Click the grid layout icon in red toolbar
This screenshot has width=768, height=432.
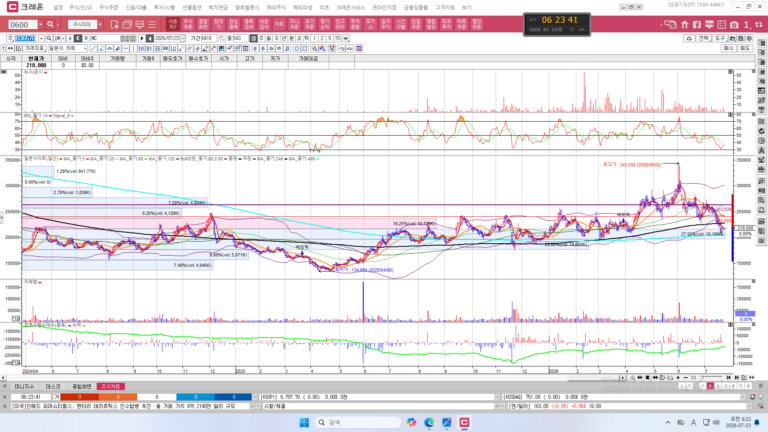tap(722, 24)
